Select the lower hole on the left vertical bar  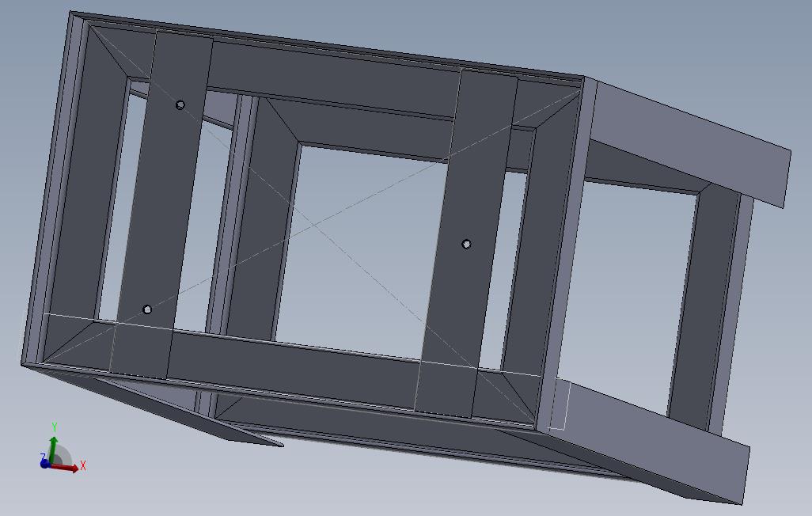(147, 309)
